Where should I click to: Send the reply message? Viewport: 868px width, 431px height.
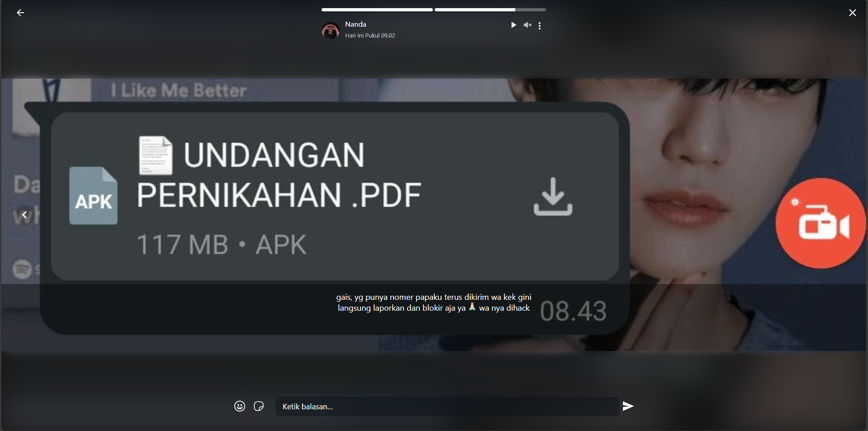point(628,406)
